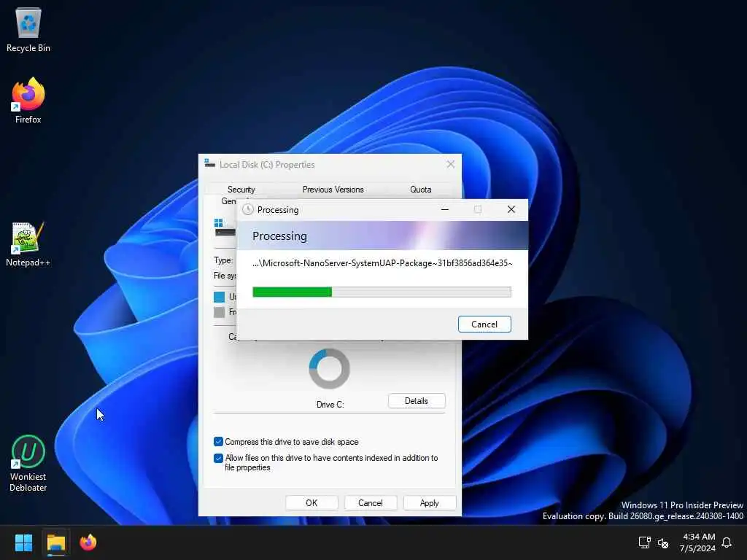The width and height of the screenshot is (747, 560).
Task: Open the notification bell
Action: 727,542
